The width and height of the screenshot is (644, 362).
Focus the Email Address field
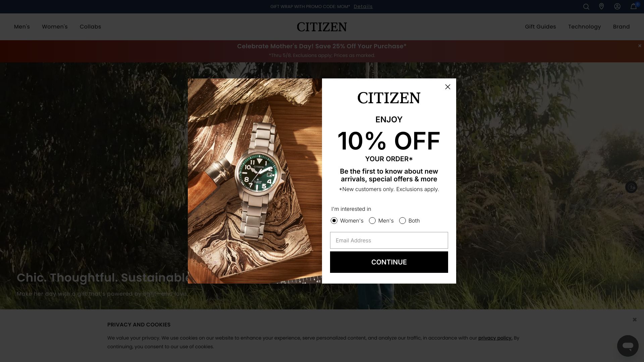point(389,240)
